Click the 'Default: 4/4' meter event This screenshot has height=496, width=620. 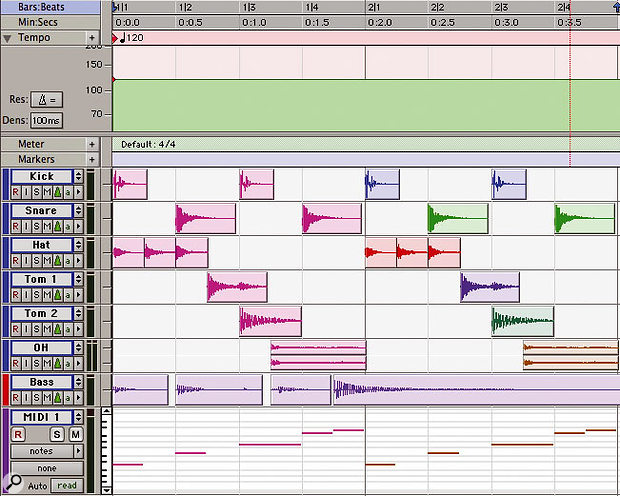(148, 144)
